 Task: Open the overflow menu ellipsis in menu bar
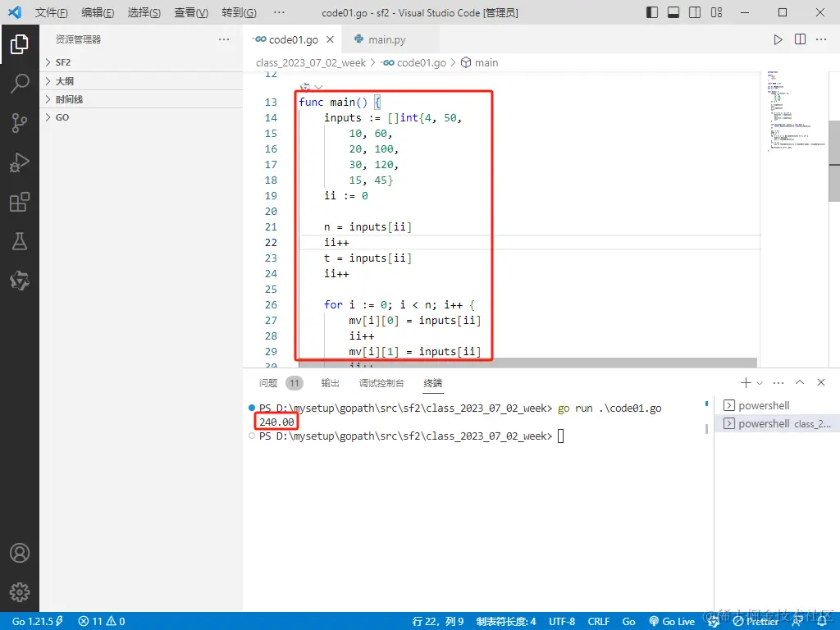coord(279,12)
